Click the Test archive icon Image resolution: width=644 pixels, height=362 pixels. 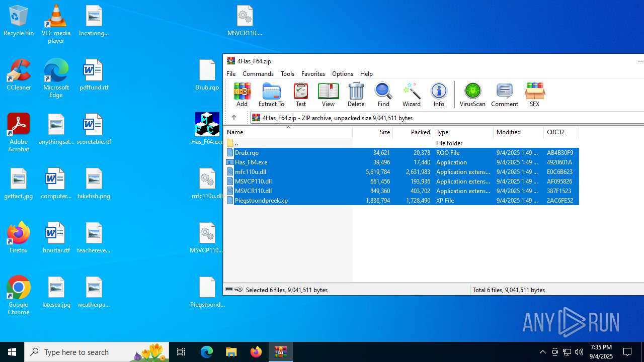[x=301, y=95]
